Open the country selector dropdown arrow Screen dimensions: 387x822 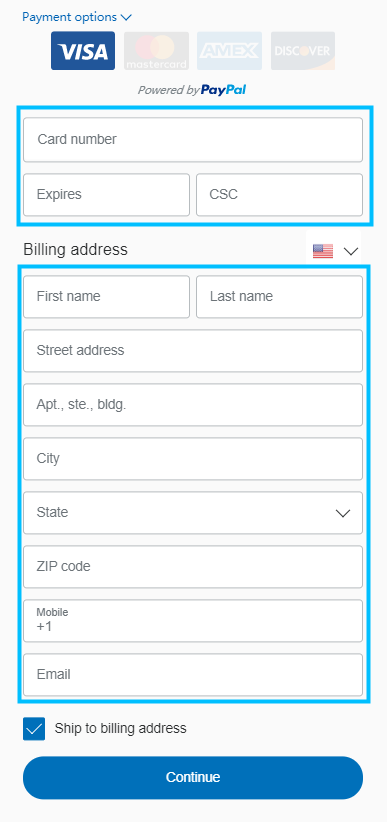[x=351, y=251]
